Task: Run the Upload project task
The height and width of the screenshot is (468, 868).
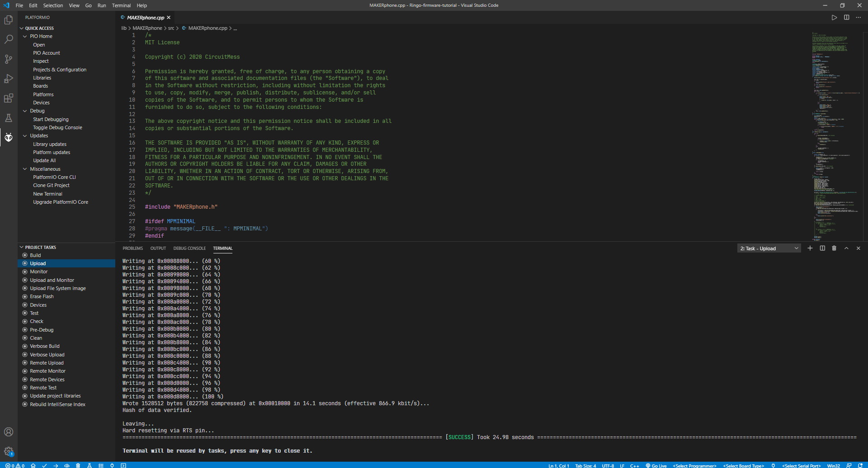Action: click(66, 263)
